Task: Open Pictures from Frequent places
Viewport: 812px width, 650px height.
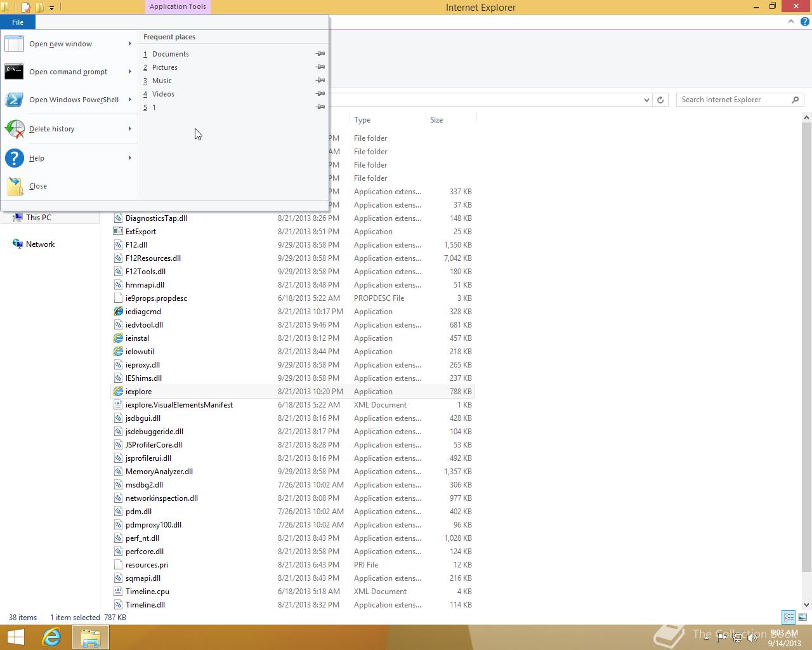Action: tap(165, 67)
